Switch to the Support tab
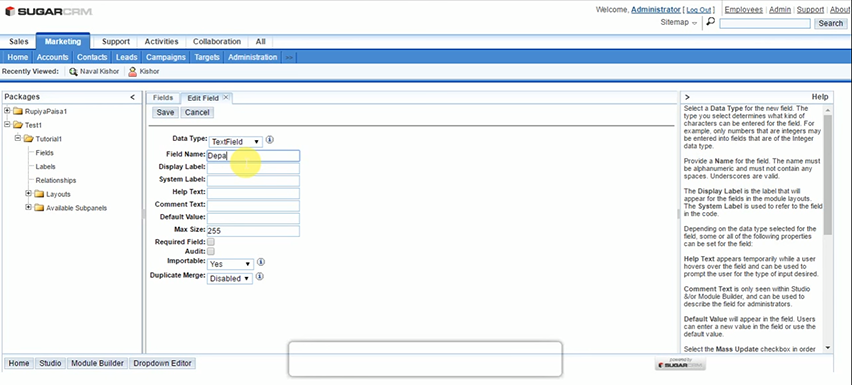This screenshot has width=852, height=385. [116, 42]
